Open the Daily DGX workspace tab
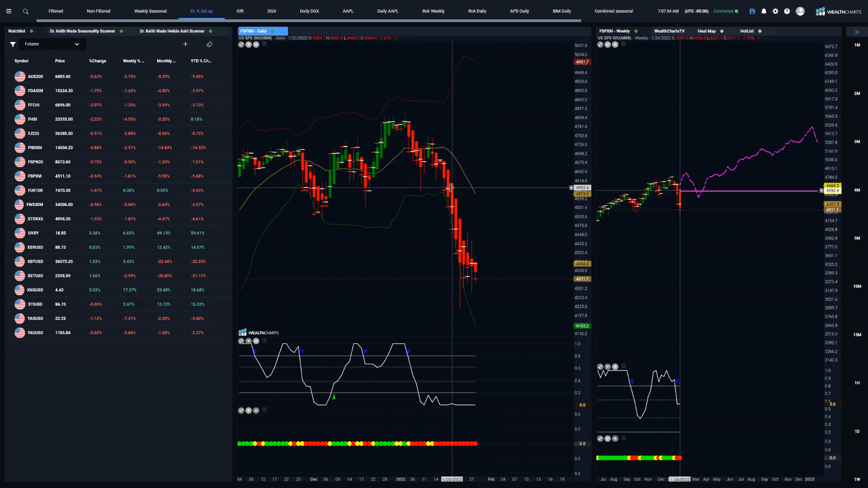 coord(309,11)
